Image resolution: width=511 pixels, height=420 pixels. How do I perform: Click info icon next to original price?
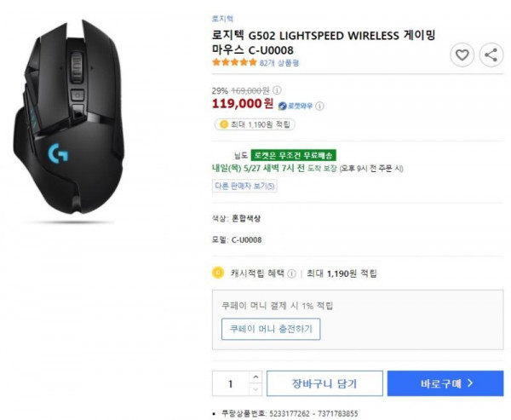pos(277,90)
